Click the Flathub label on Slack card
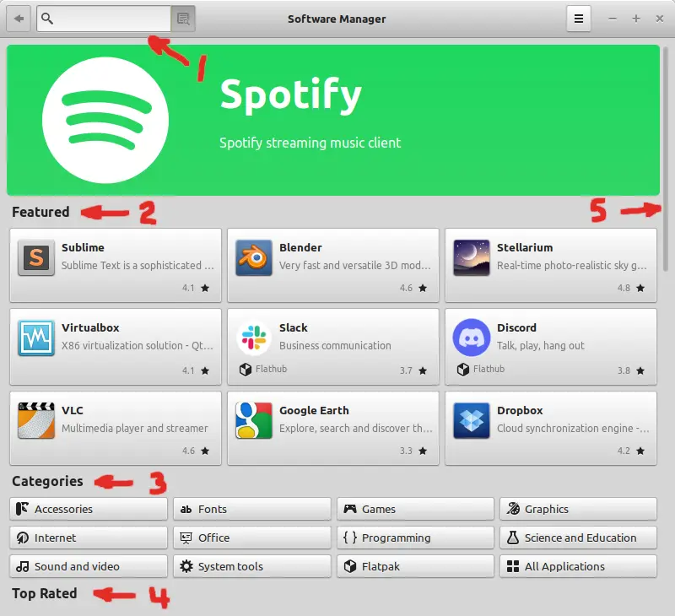The width and height of the screenshot is (675, 616). (271, 369)
